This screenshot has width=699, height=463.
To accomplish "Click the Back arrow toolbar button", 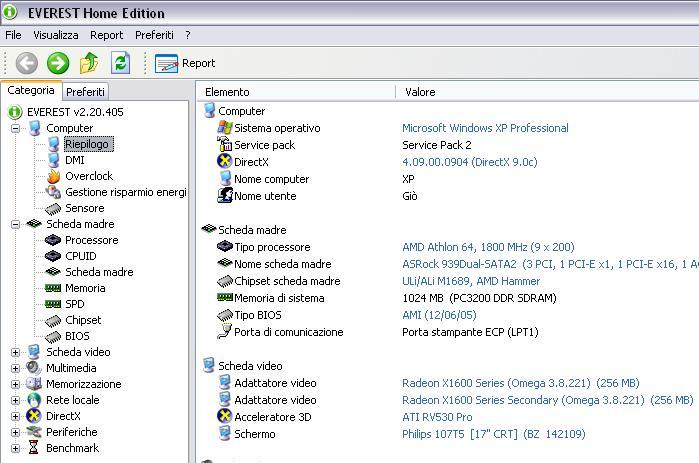I will pos(27,63).
